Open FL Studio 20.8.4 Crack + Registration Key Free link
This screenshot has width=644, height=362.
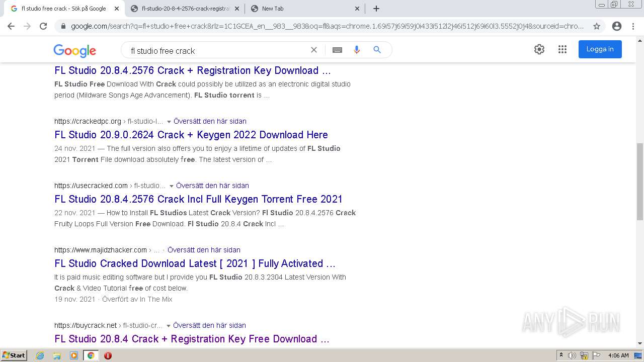pyautogui.click(x=192, y=339)
